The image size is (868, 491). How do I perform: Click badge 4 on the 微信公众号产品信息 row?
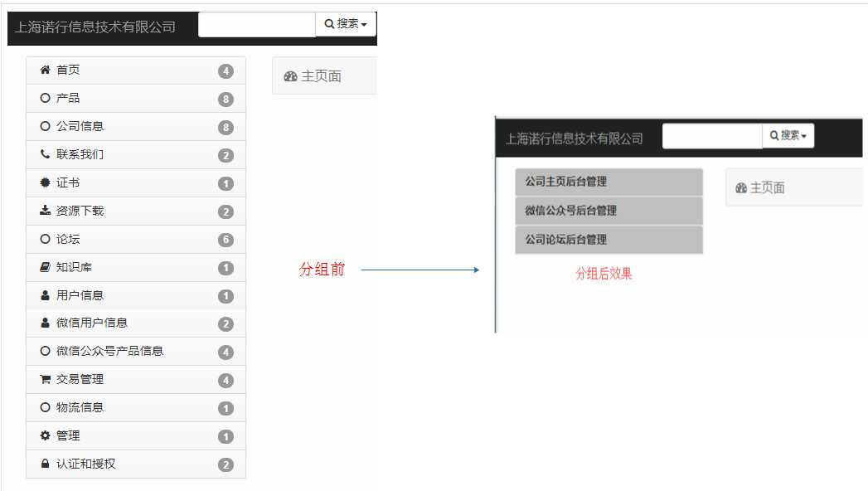(225, 352)
